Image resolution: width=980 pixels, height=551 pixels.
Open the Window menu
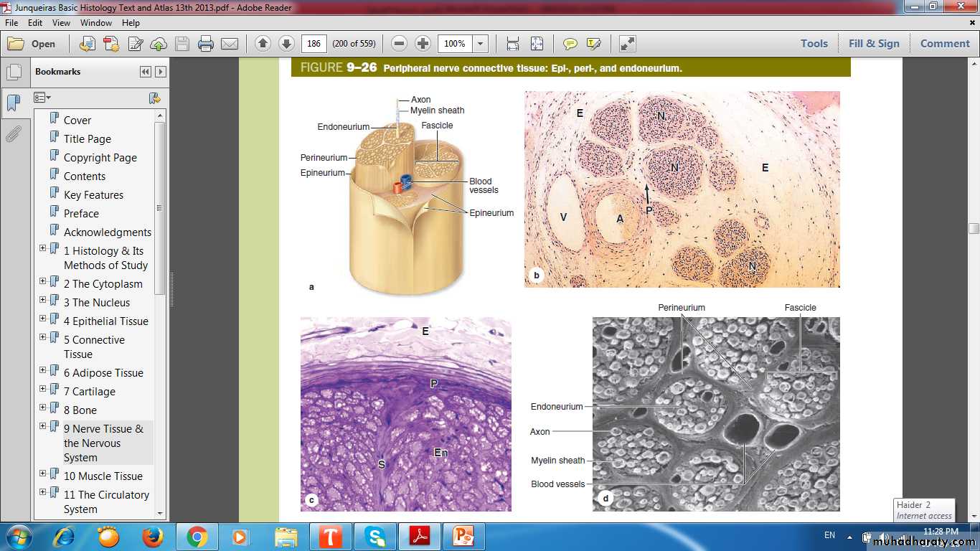95,23
